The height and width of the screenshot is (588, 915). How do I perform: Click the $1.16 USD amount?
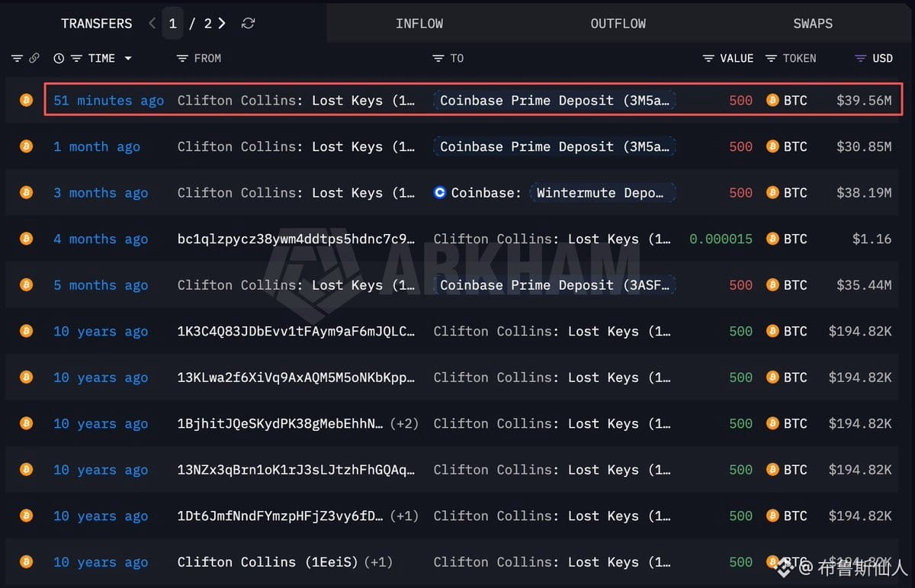point(872,239)
